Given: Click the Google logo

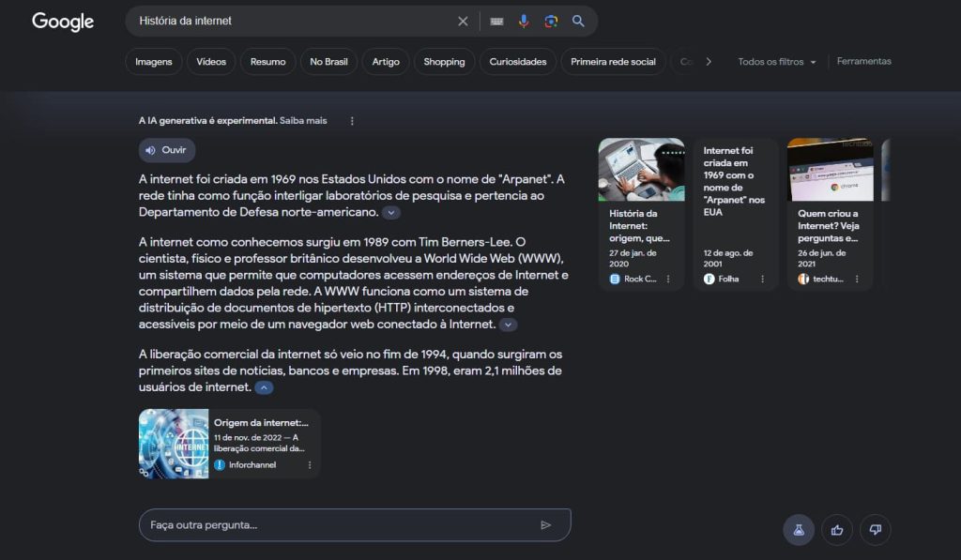Looking at the screenshot, I should (x=63, y=22).
